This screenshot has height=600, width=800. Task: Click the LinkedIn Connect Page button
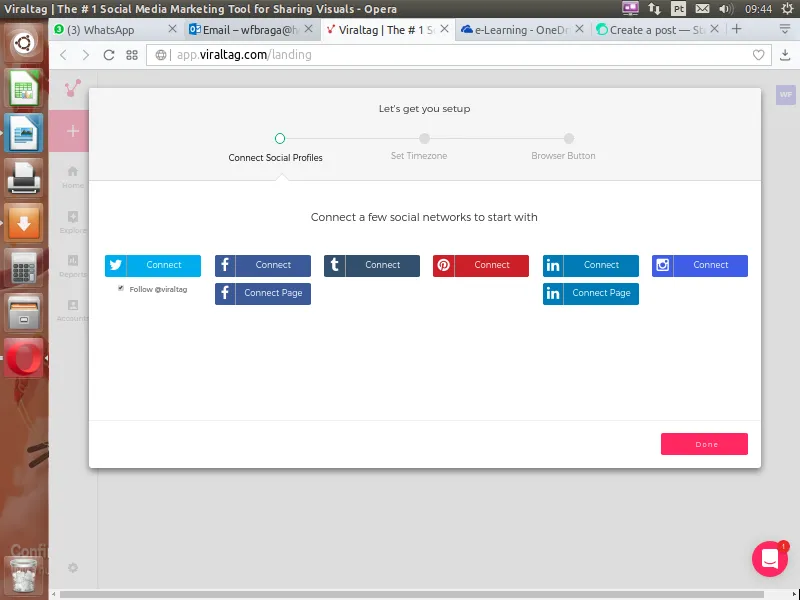[x=591, y=293]
